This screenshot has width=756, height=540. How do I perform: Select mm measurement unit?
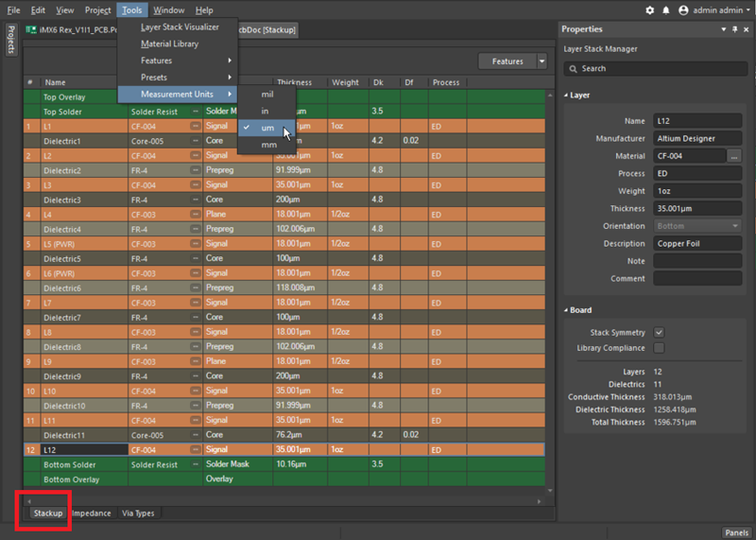[268, 145]
